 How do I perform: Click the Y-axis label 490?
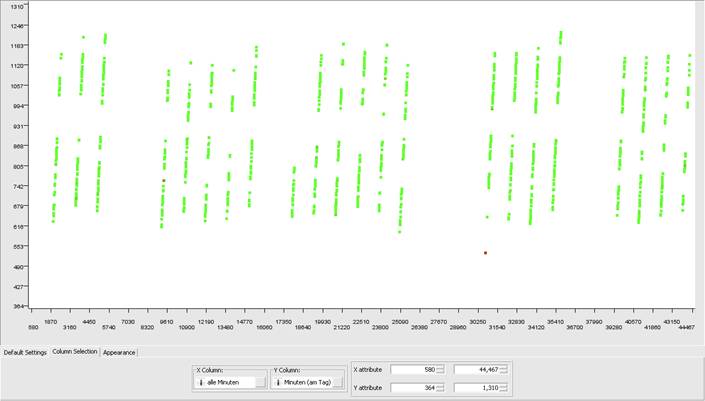tap(18, 267)
